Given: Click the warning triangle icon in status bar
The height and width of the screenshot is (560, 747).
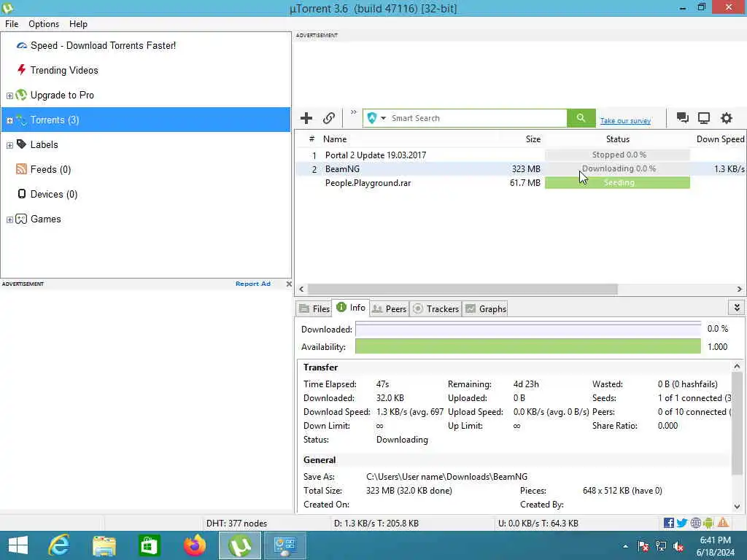Looking at the screenshot, I should tap(723, 523).
